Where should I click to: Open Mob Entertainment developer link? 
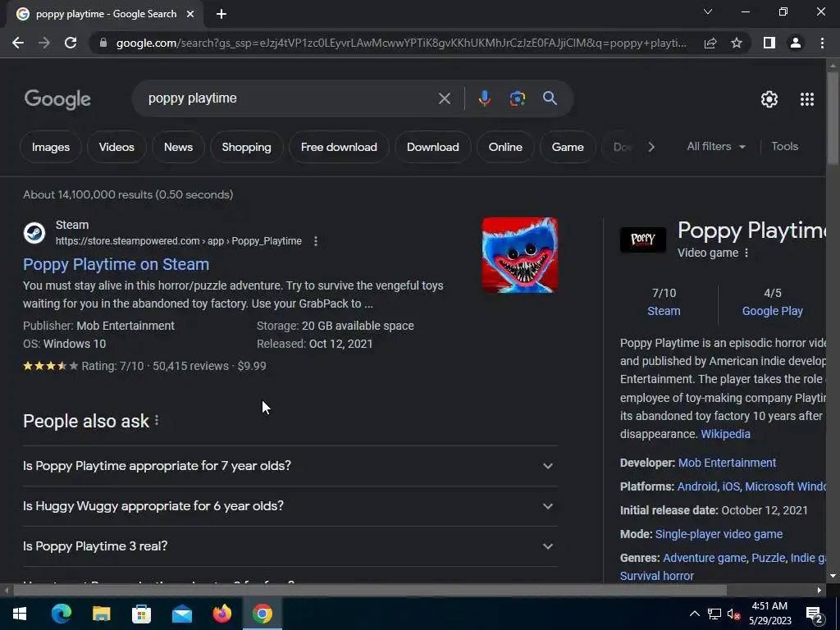tap(727, 463)
